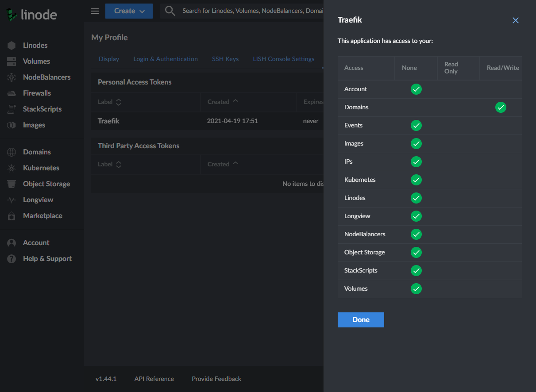This screenshot has height=392, width=536.
Task: Click the Done button
Action: click(361, 320)
